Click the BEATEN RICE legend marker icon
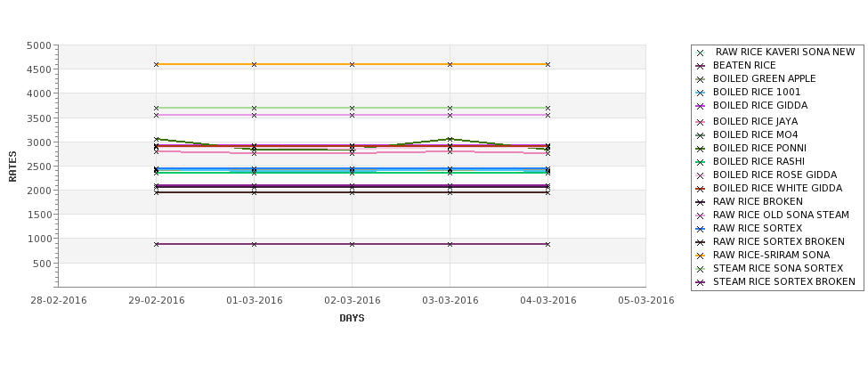868x382 pixels. (701, 66)
